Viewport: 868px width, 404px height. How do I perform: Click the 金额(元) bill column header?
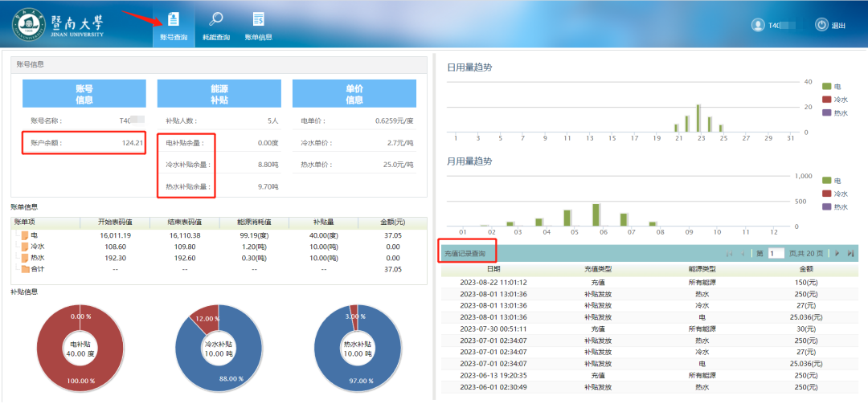click(393, 222)
